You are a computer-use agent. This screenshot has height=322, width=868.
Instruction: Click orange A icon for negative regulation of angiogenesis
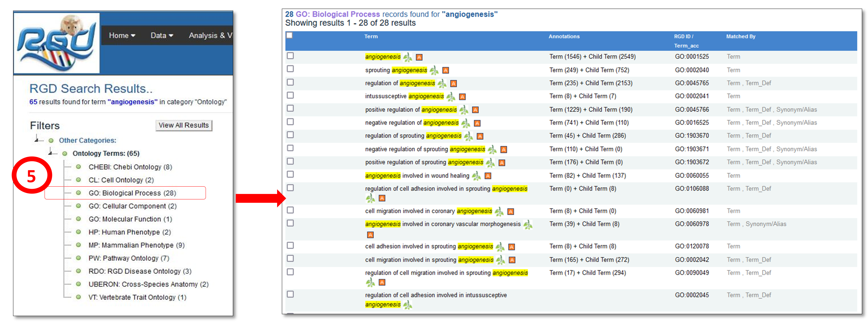click(477, 123)
